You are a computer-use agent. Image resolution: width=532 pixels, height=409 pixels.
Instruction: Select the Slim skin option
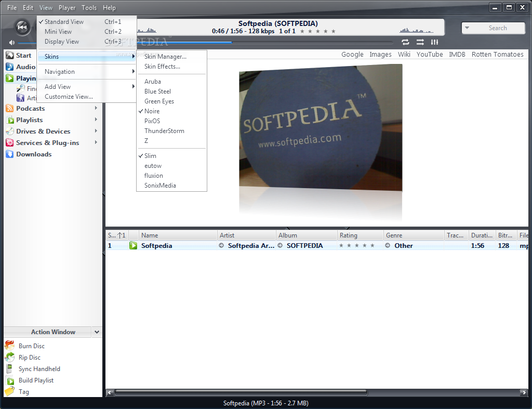[x=171, y=156]
